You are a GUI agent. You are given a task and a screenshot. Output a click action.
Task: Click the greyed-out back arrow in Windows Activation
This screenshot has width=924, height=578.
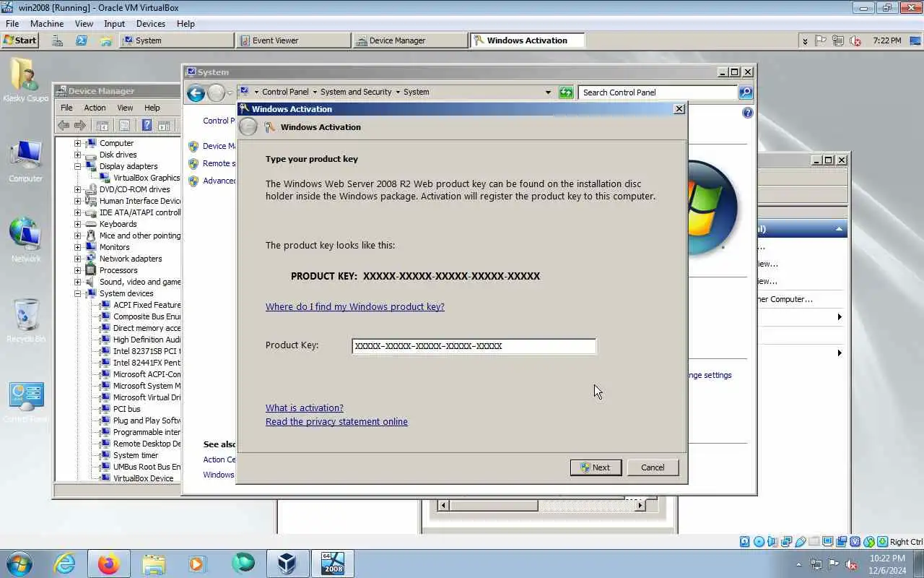pyautogui.click(x=248, y=127)
